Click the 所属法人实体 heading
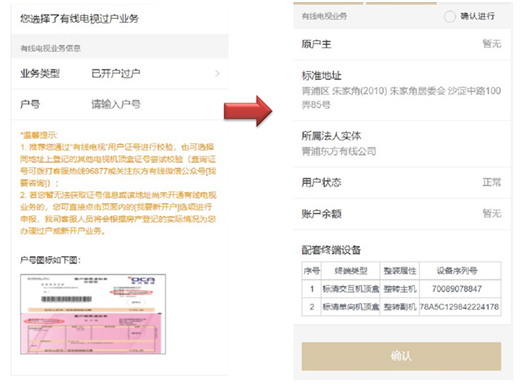 (x=331, y=136)
